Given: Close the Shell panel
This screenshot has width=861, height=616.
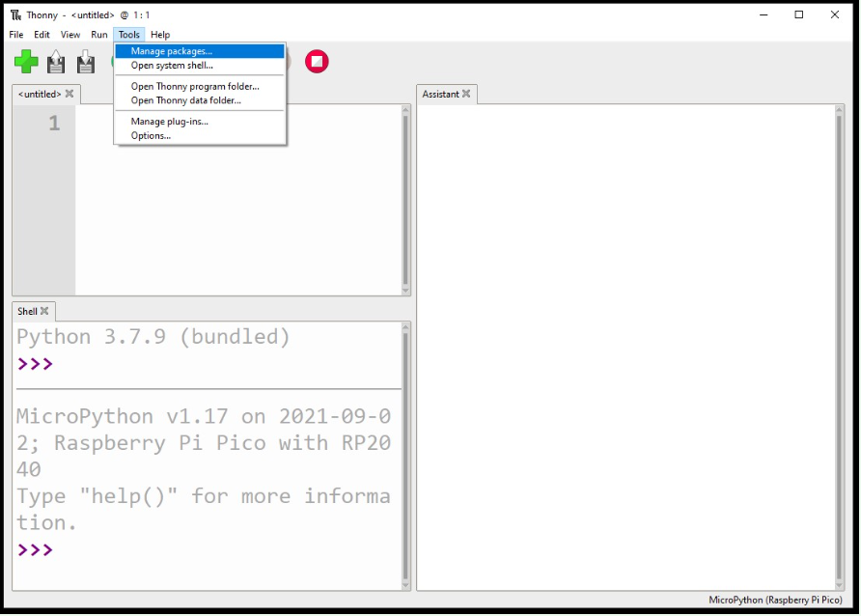Looking at the screenshot, I should point(45,311).
